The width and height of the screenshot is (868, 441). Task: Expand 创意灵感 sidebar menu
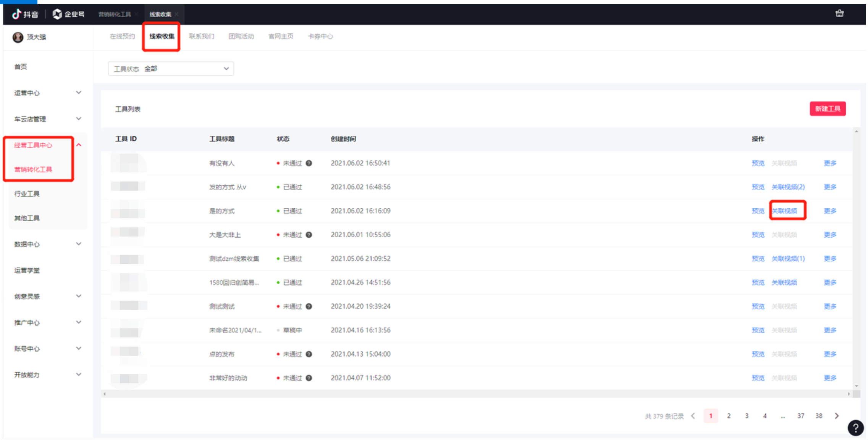(79, 296)
